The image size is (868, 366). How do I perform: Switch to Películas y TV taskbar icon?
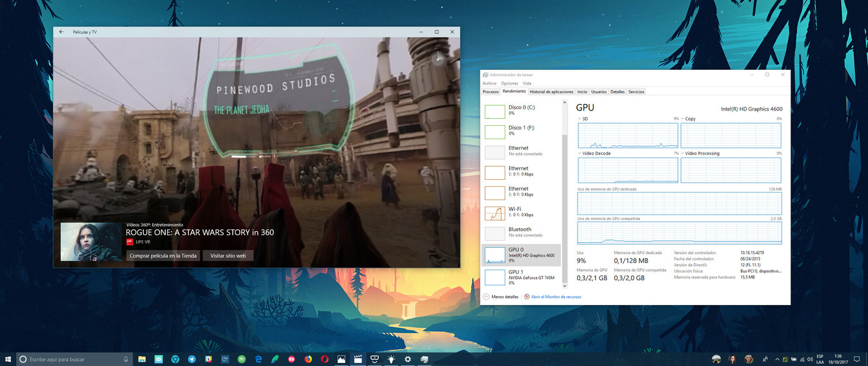click(358, 359)
